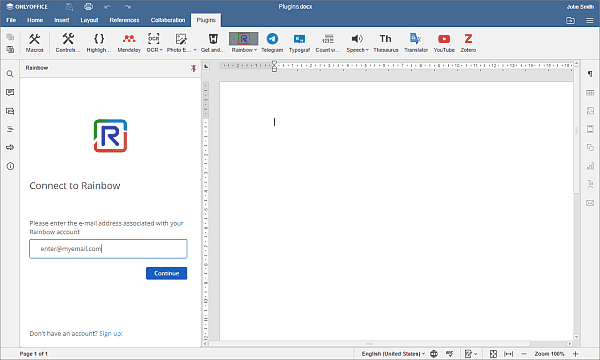Open the File menu
The height and width of the screenshot is (360, 600).
pyautogui.click(x=11, y=20)
